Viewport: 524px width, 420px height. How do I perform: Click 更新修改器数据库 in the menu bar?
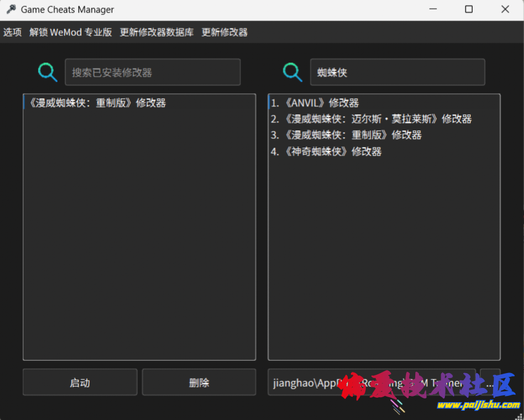click(156, 32)
